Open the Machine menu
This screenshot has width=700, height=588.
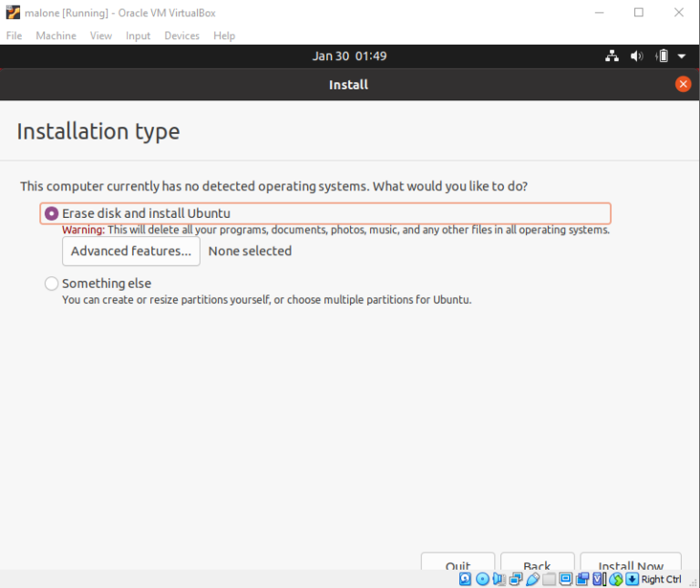tap(56, 36)
